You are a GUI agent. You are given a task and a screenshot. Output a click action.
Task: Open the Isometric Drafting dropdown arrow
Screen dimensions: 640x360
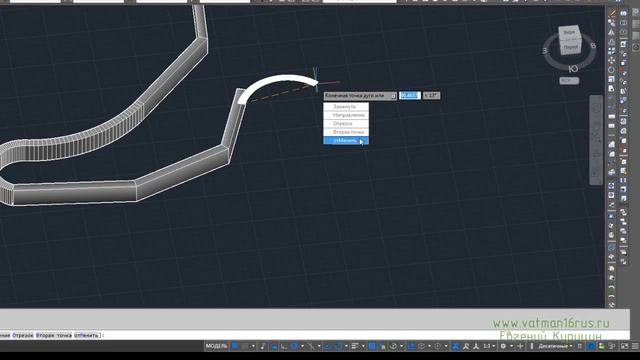pyautogui.click(x=319, y=346)
